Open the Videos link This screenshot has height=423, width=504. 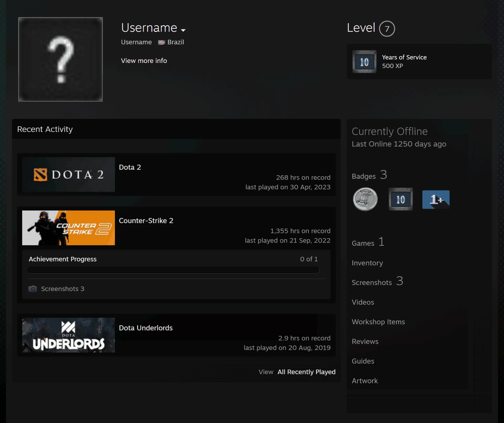tap(363, 302)
